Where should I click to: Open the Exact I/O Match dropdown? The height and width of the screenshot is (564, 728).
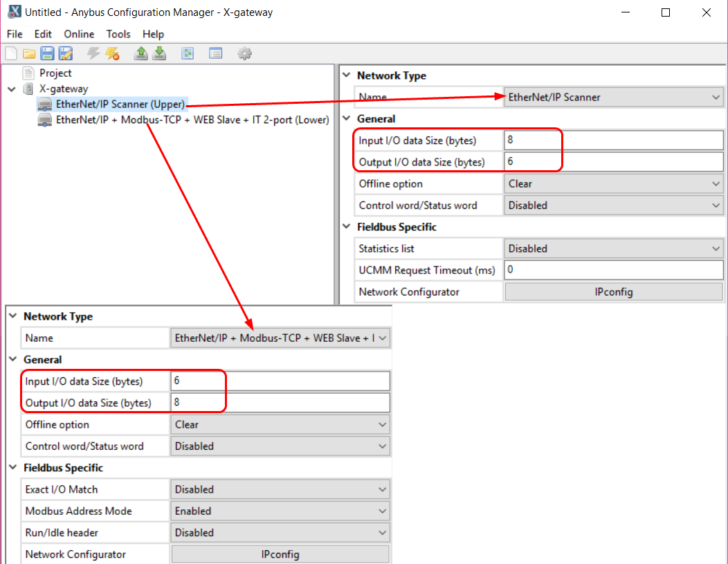[x=280, y=490]
